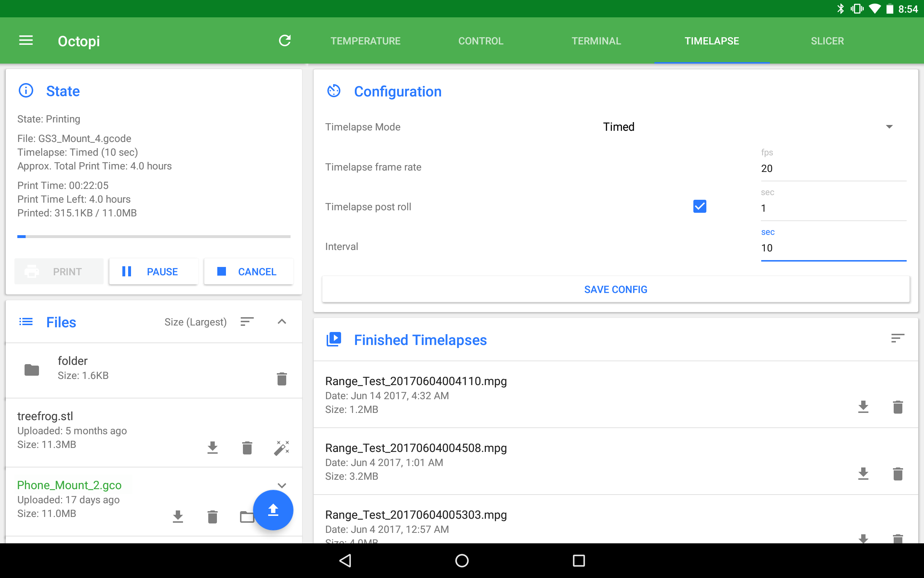This screenshot has height=578, width=924.
Task: Open the hamburger navigation menu
Action: tap(26, 40)
